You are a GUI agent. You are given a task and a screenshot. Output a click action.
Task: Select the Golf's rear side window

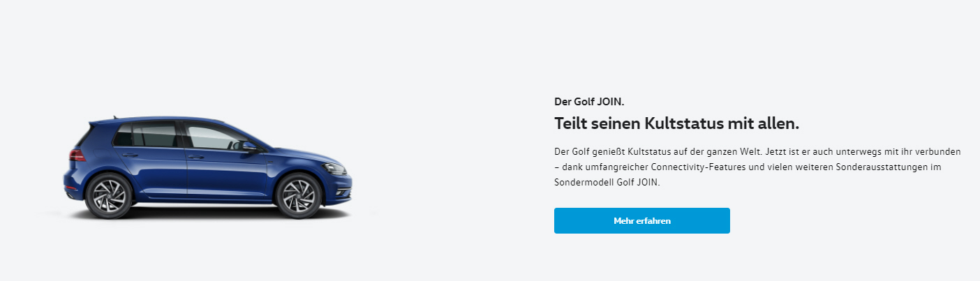pos(147,134)
